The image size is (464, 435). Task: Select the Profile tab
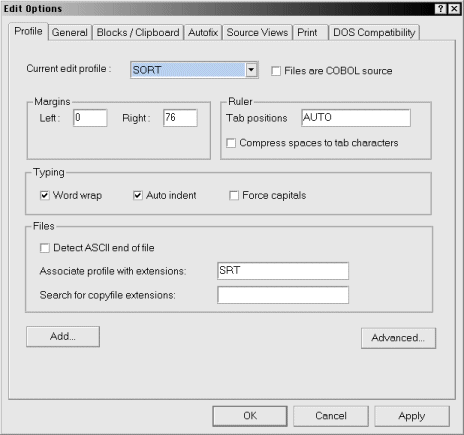28,31
